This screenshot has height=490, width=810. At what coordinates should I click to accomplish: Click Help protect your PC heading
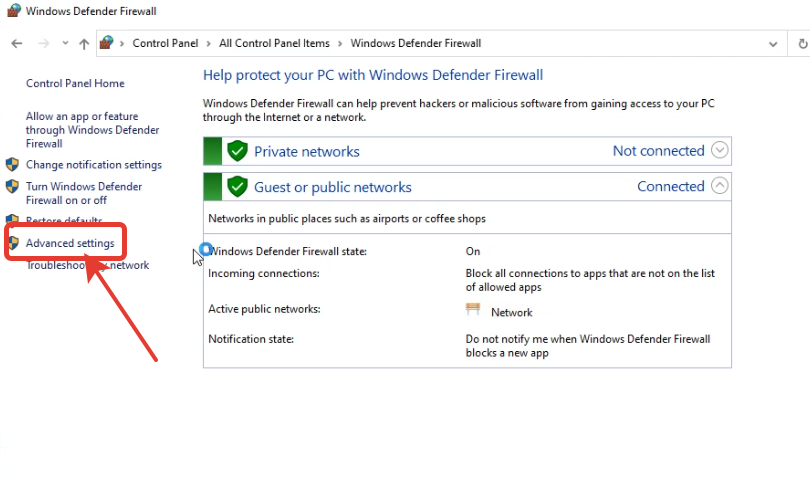coord(373,75)
